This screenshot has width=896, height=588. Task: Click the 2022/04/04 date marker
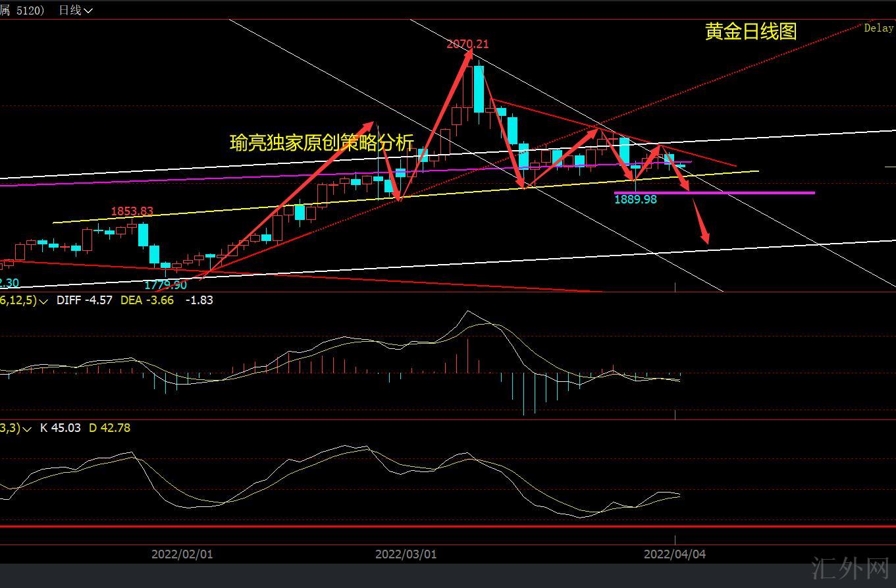674,554
